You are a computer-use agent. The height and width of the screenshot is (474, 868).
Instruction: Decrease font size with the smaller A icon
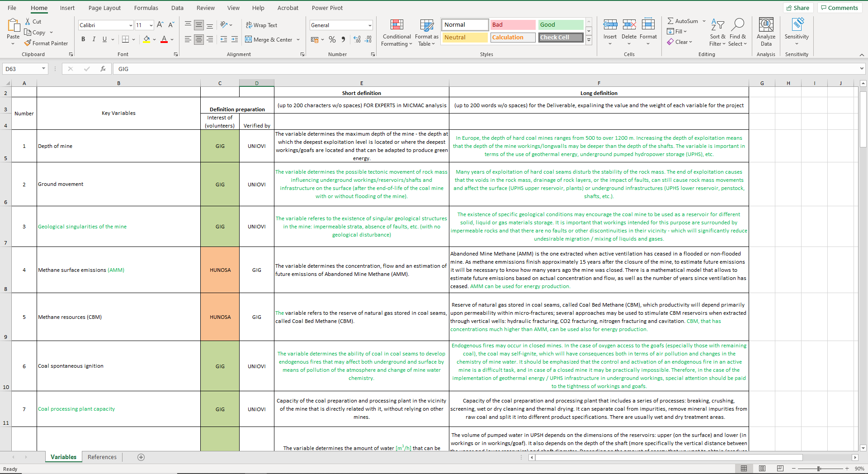(x=171, y=25)
